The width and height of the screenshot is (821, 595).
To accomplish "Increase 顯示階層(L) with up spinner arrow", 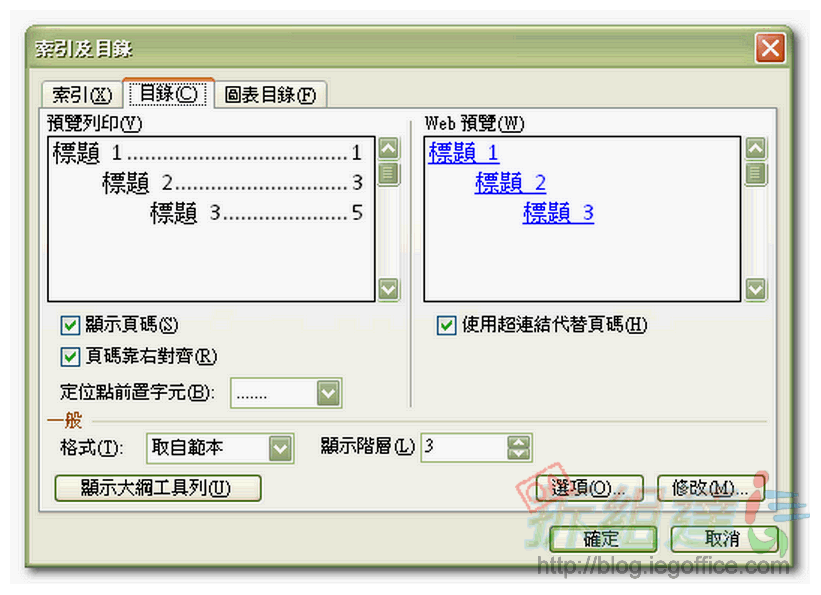I will click(518, 442).
